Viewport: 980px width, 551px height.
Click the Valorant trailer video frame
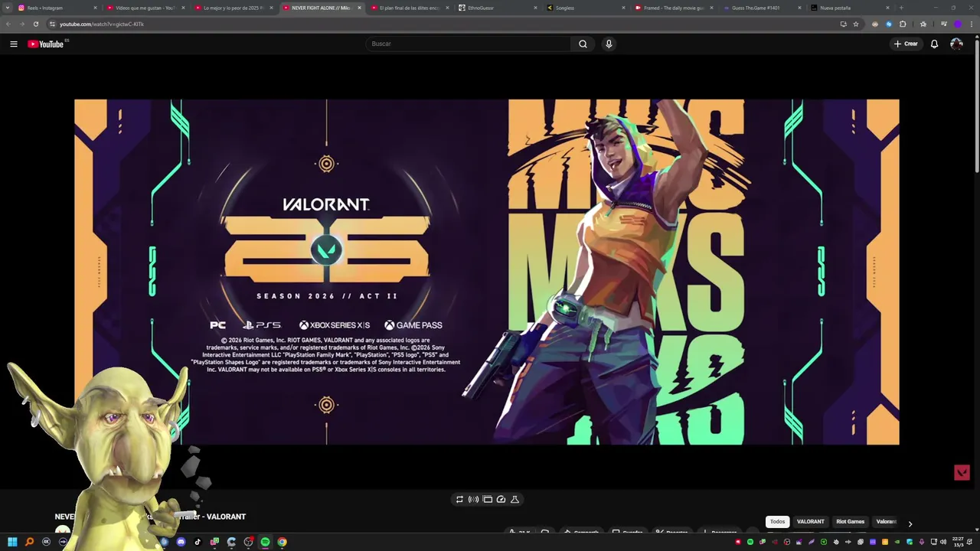487,272
